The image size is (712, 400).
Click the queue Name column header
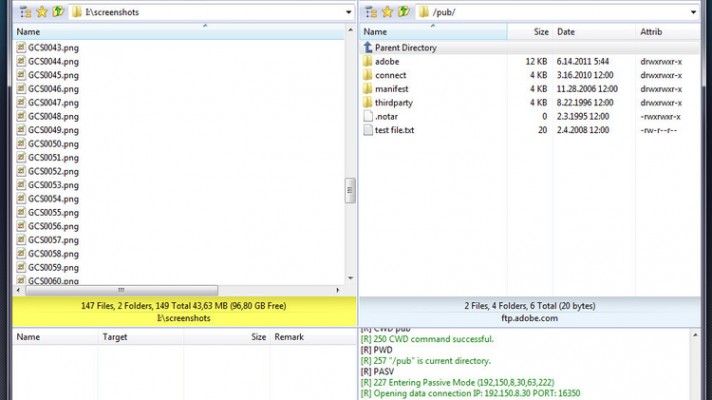[x=55, y=337]
